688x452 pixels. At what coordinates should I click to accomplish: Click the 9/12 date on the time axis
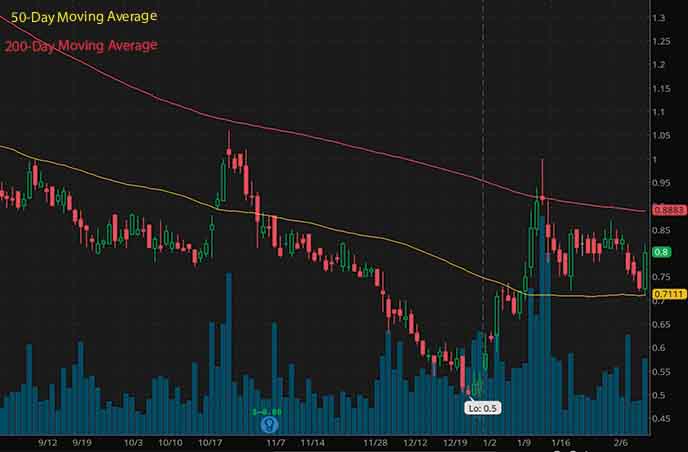[x=47, y=443]
